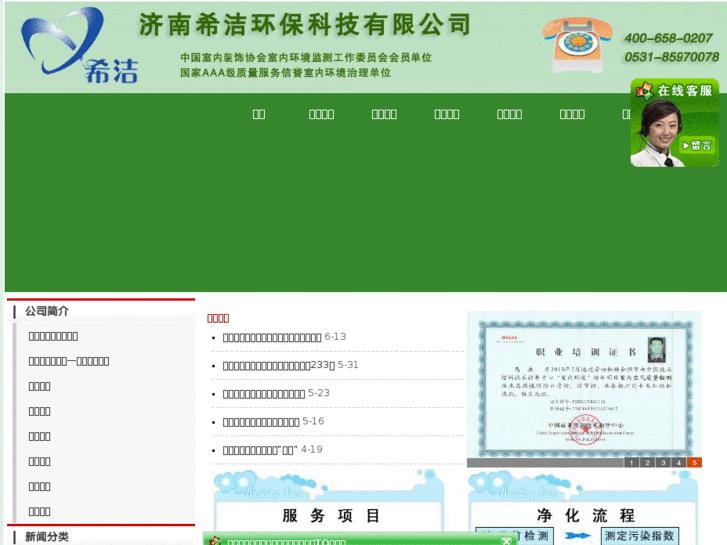Click the phone number 400-658-0207
This screenshot has width=727, height=545.
coord(668,38)
